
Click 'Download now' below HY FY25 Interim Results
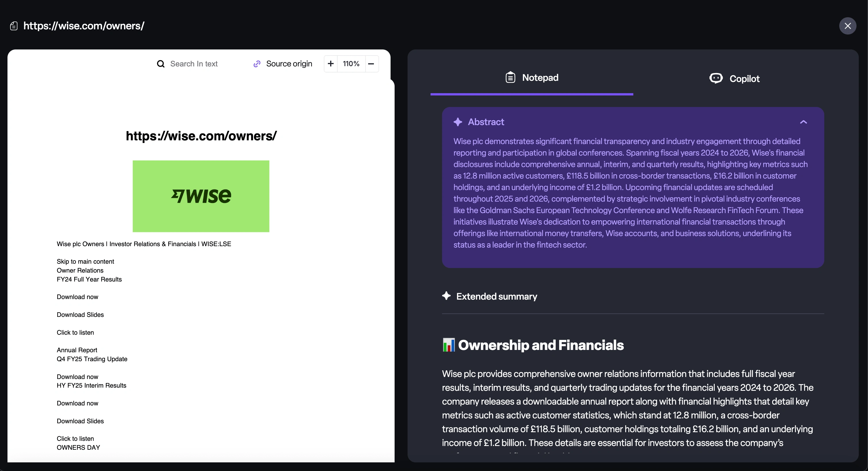coord(77,403)
